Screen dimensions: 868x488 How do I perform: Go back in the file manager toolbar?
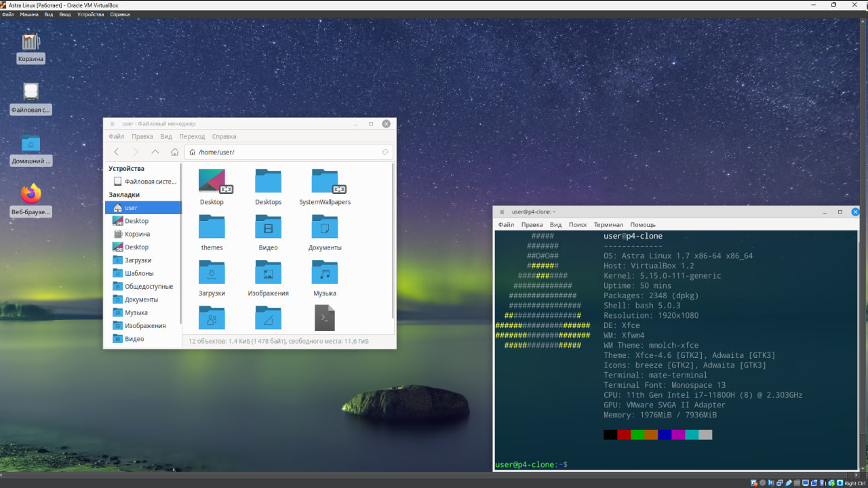pos(117,152)
